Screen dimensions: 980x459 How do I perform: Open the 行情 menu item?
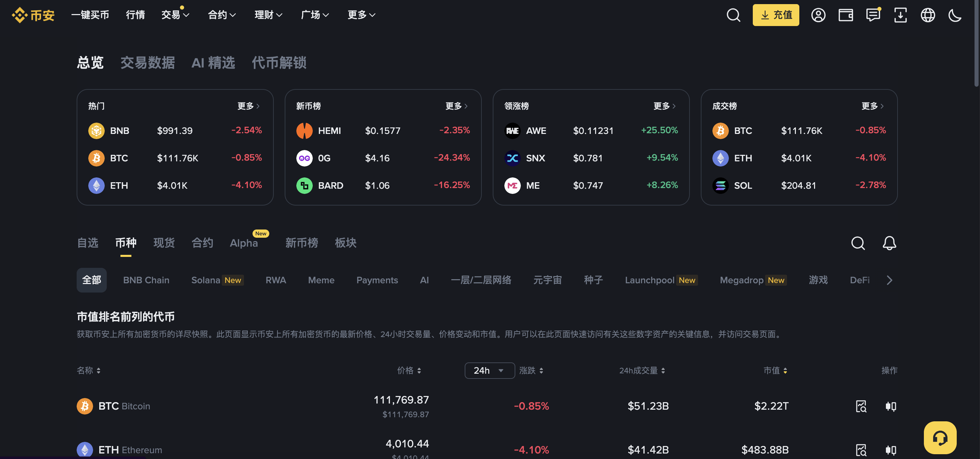tap(136, 15)
